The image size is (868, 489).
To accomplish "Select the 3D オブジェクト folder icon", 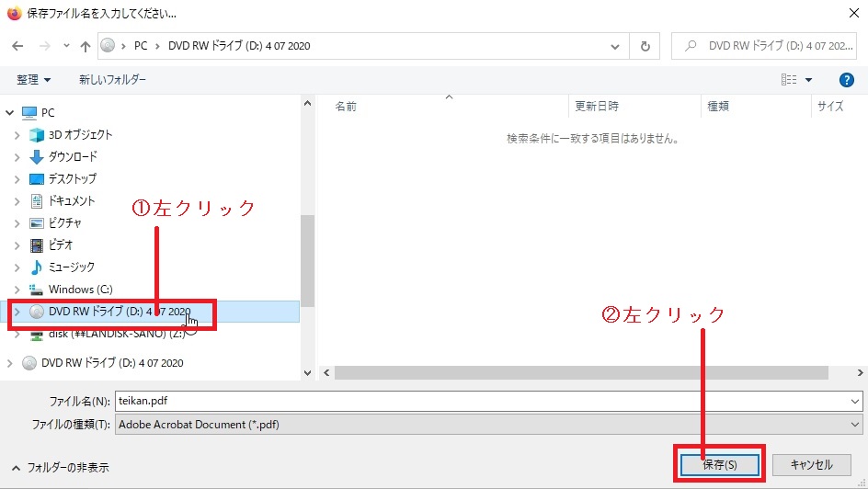I will coord(37,134).
